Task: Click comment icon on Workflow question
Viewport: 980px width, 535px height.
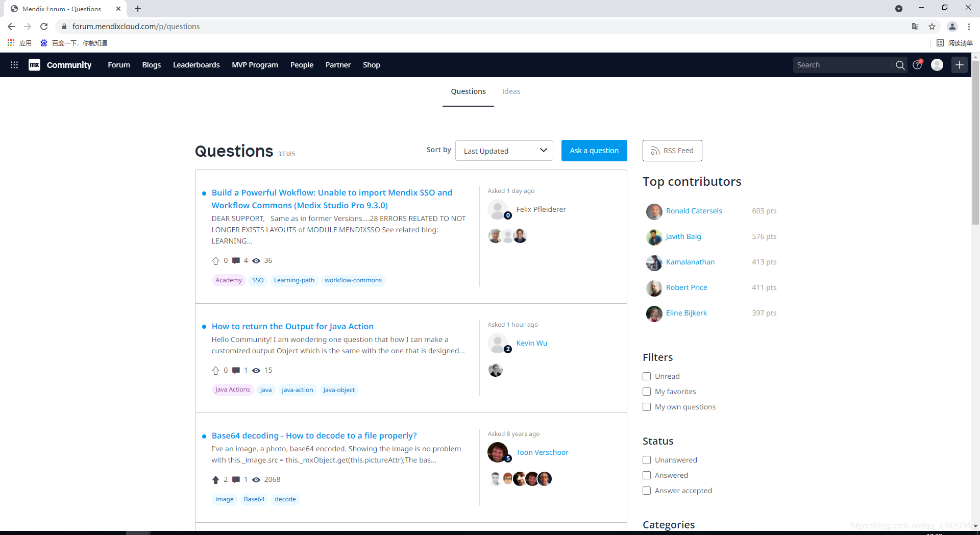Action: point(236,261)
